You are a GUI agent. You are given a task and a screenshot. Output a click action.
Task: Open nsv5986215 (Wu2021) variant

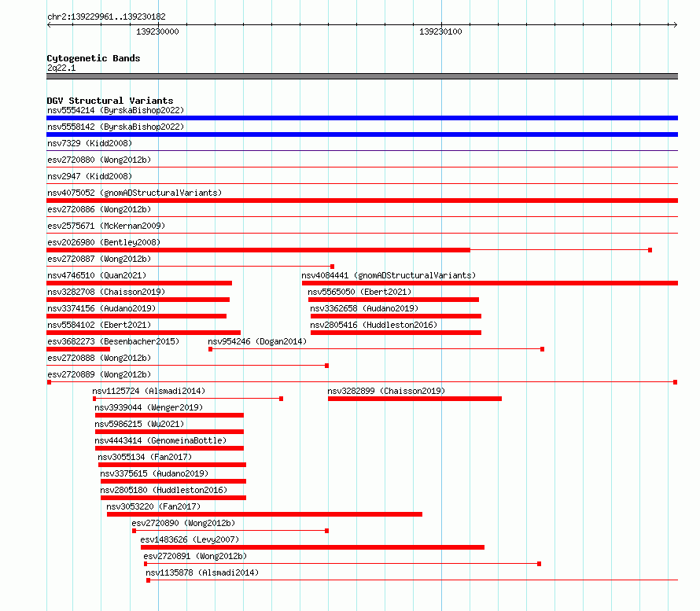coord(139,424)
